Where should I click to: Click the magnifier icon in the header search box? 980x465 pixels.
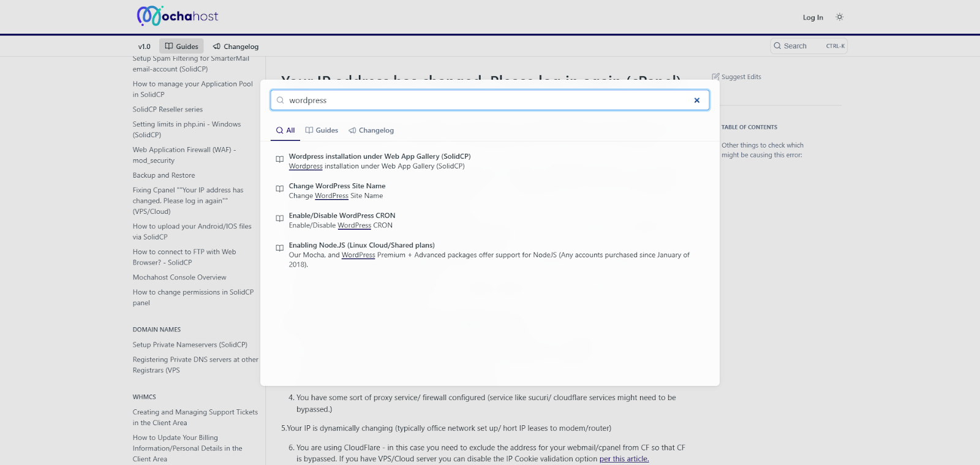click(x=777, y=46)
